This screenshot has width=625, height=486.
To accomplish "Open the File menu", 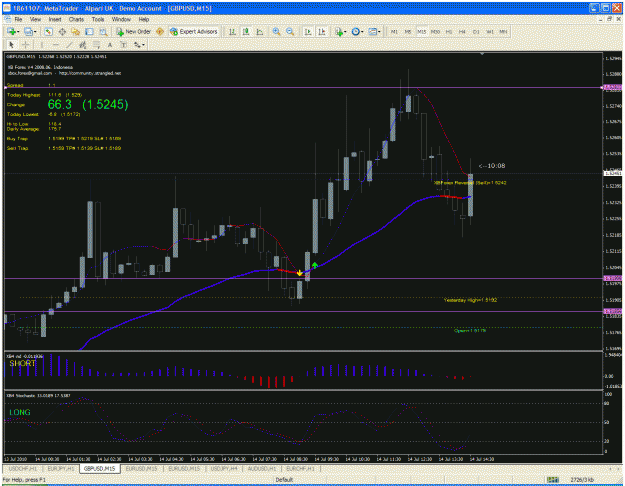I will coord(18,19).
